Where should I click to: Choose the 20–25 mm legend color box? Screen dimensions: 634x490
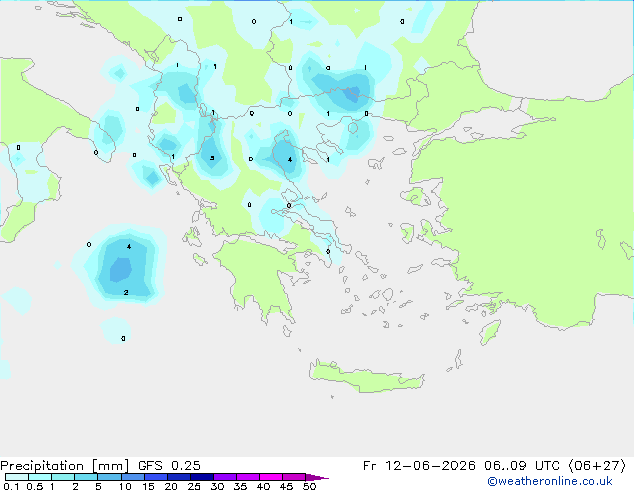pos(178,477)
